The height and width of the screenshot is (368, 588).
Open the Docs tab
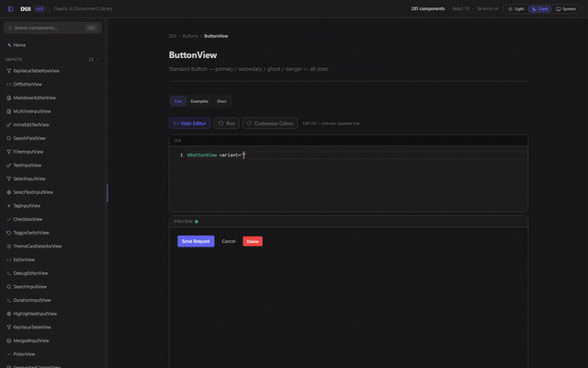pos(221,101)
